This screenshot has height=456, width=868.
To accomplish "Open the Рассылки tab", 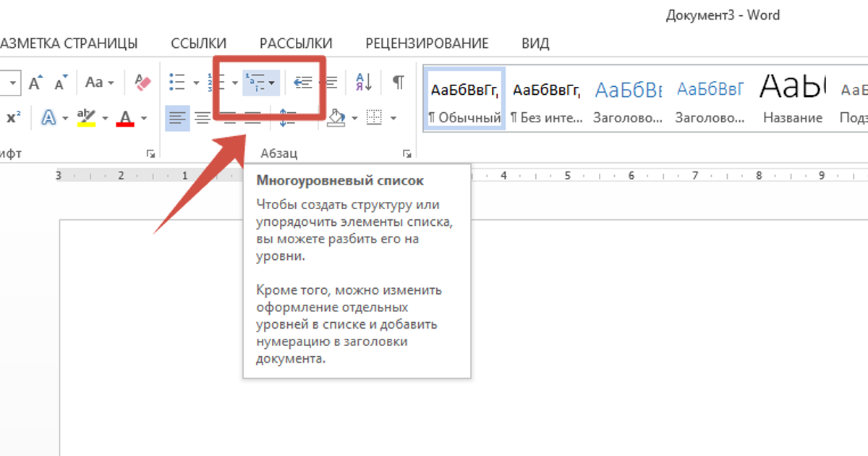I will click(x=296, y=43).
